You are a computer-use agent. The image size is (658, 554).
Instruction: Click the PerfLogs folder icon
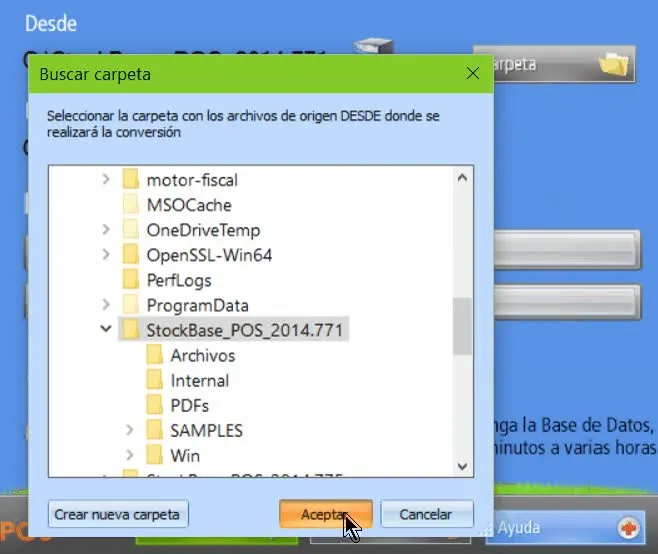pos(131,280)
